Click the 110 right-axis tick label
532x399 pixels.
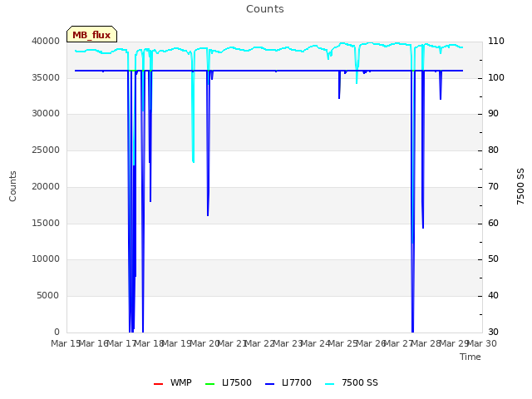point(496,42)
